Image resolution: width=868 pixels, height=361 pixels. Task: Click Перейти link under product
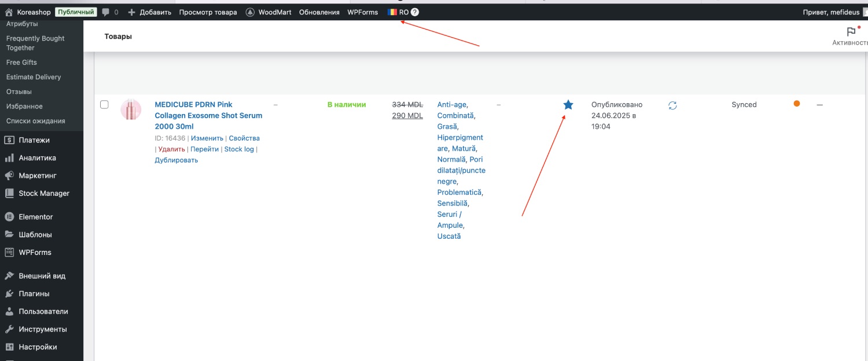click(205, 149)
